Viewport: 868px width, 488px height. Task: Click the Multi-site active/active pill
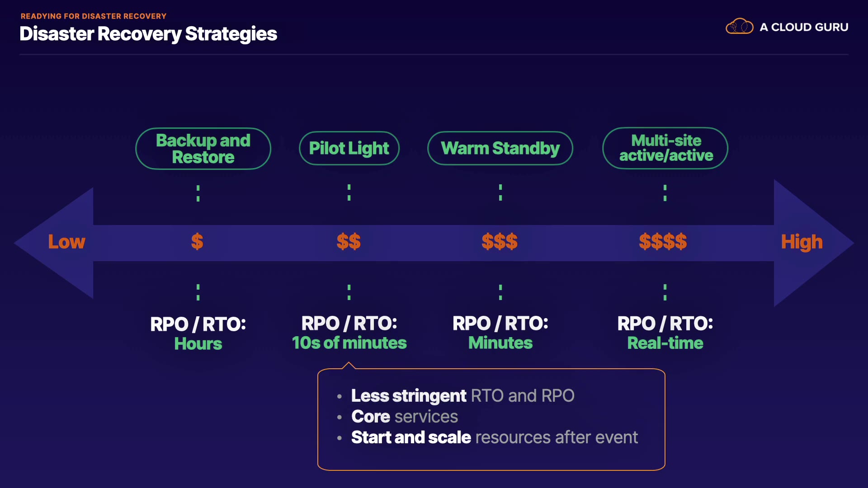[665, 148]
